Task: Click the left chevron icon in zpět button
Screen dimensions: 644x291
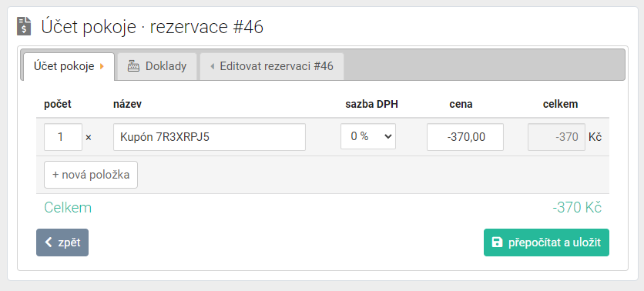Action: (x=49, y=242)
